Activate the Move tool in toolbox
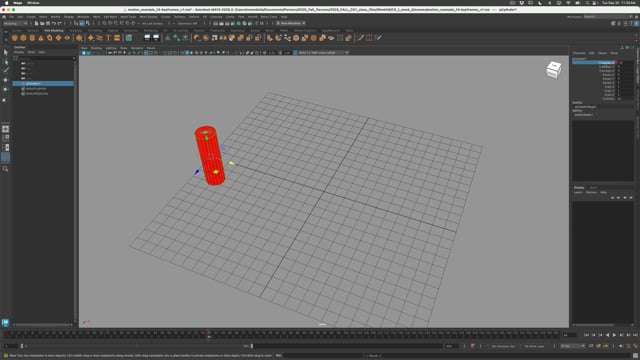The width and height of the screenshot is (640, 360). (x=5, y=80)
